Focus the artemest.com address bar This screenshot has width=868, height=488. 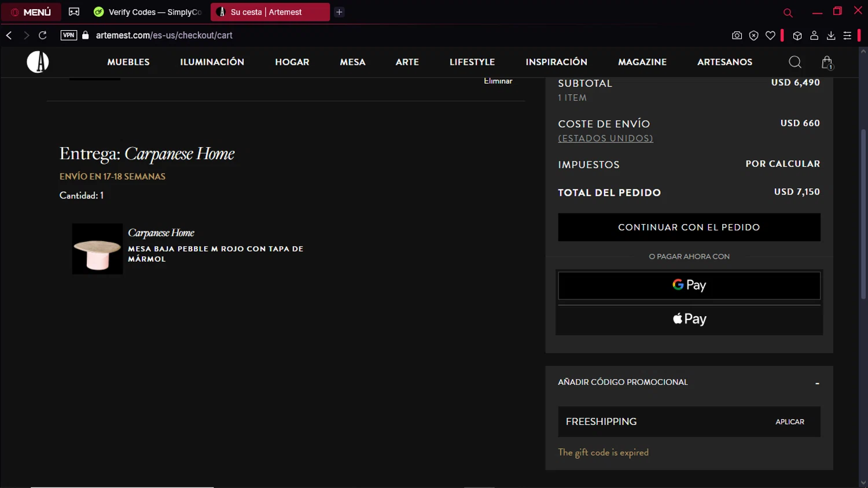click(164, 35)
